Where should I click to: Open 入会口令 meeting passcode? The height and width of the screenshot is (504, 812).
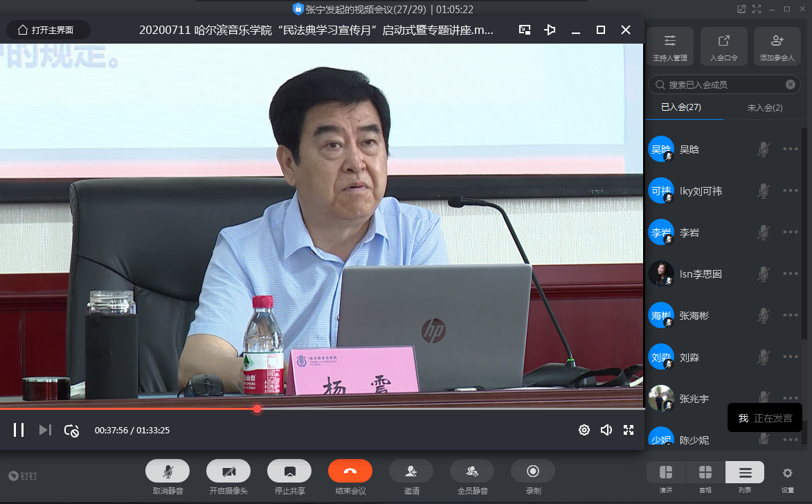coord(723,46)
